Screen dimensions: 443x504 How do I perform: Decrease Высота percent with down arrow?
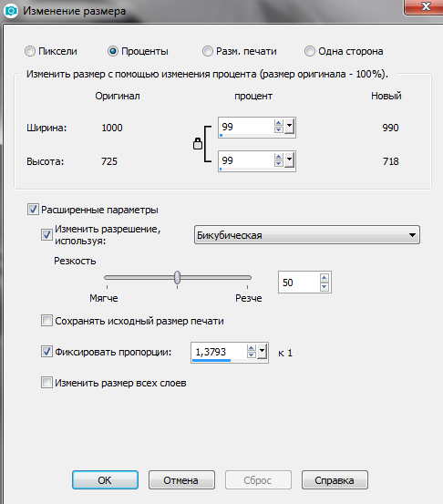pos(279,163)
